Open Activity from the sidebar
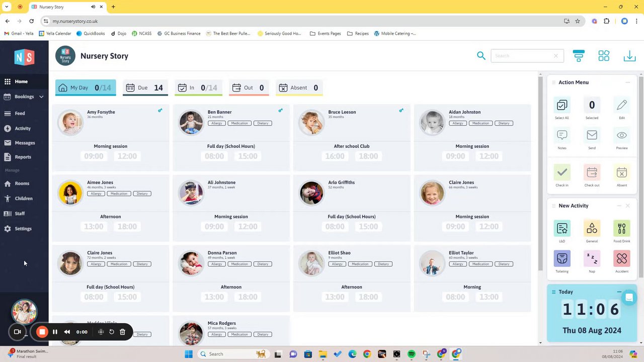Viewport: 644px width, 362px height. 23,128
